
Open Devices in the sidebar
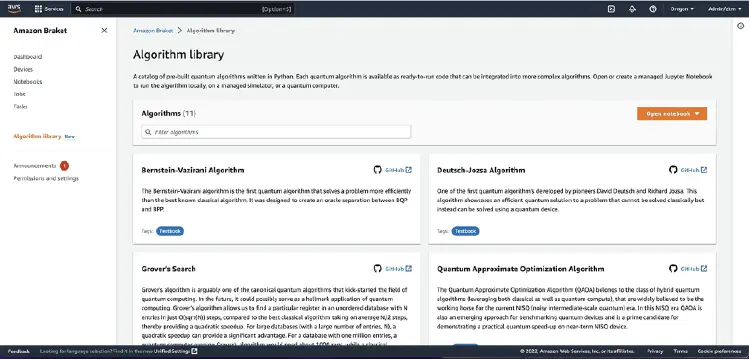tap(23, 69)
